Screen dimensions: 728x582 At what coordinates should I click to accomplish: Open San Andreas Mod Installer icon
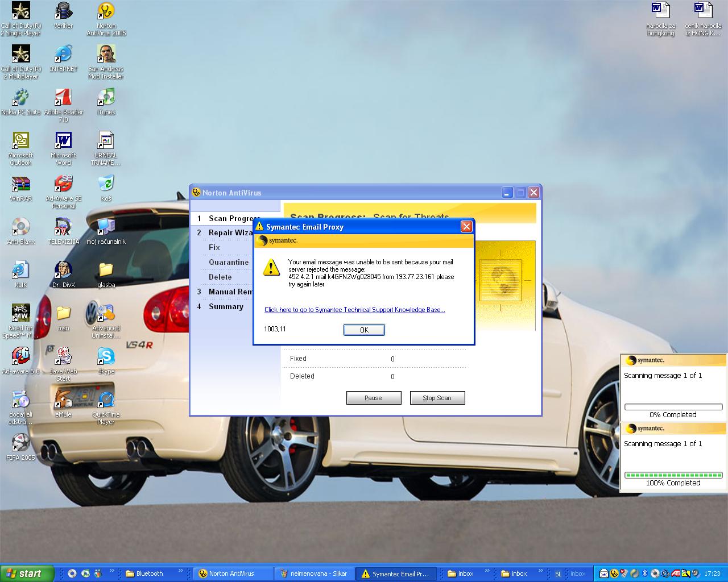tap(106, 62)
